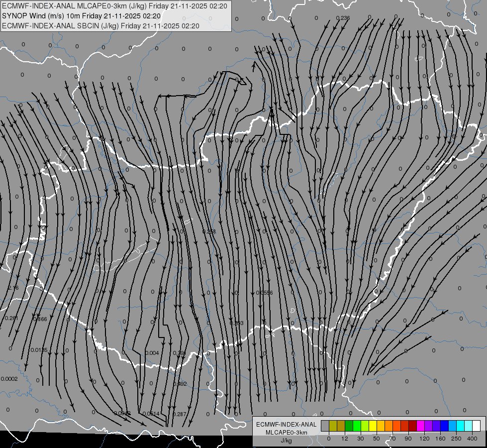Click the map value '2.16'
The width and height of the screenshot is (487, 448).
pyautogui.click(x=13, y=288)
